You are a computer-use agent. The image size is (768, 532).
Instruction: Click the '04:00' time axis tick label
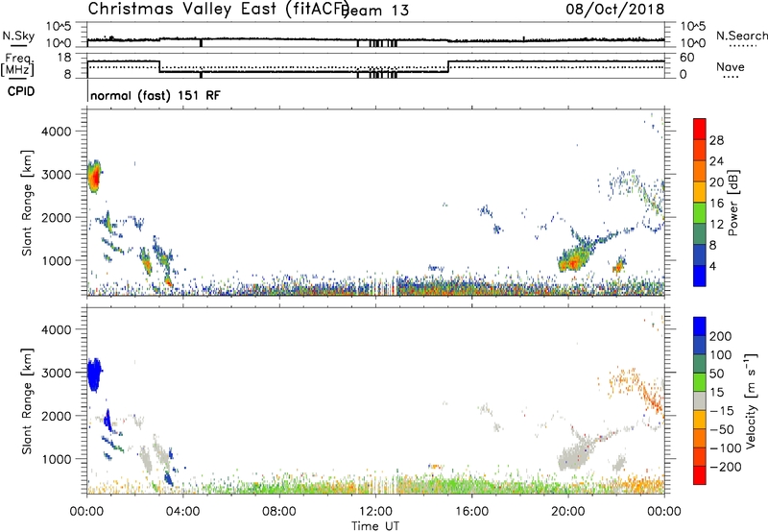click(183, 512)
